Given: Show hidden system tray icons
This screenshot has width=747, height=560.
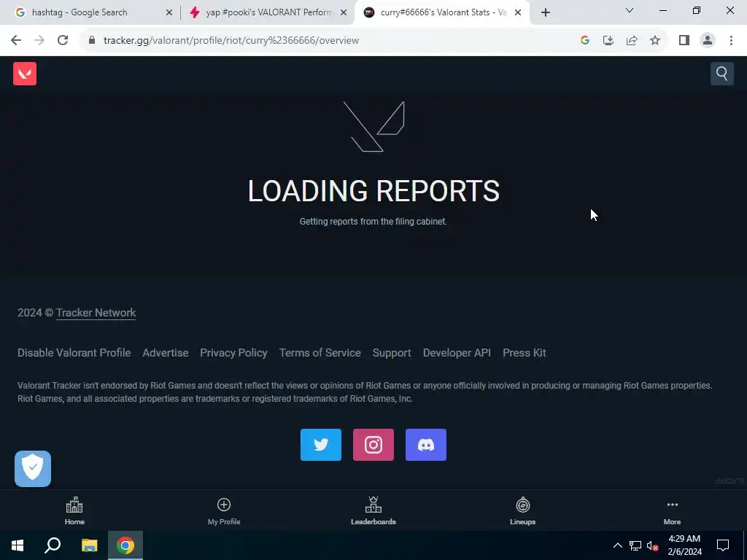Looking at the screenshot, I should tap(617, 545).
